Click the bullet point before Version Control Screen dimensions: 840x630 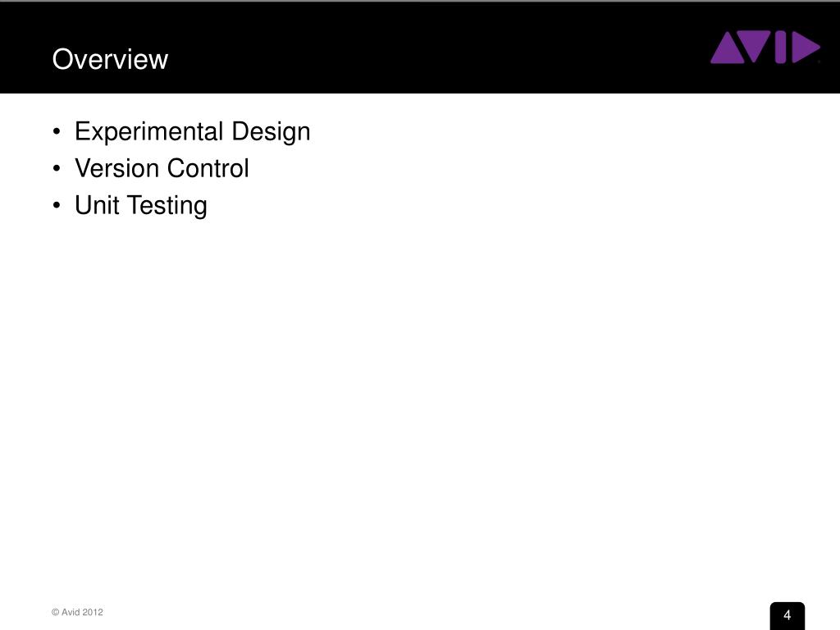coord(57,169)
